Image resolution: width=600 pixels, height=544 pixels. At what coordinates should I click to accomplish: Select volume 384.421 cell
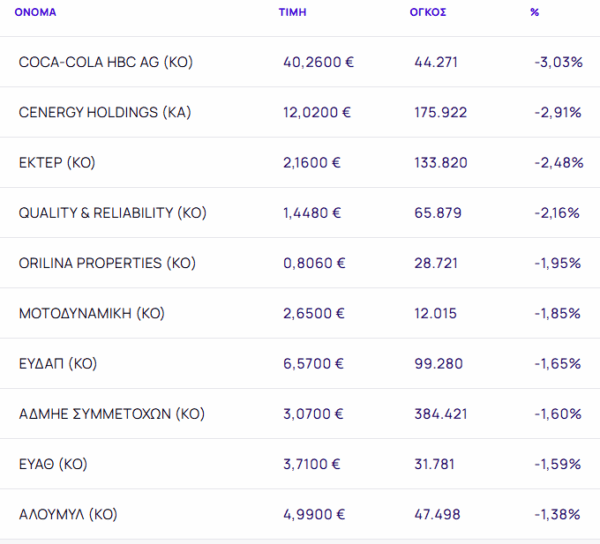pos(441,414)
